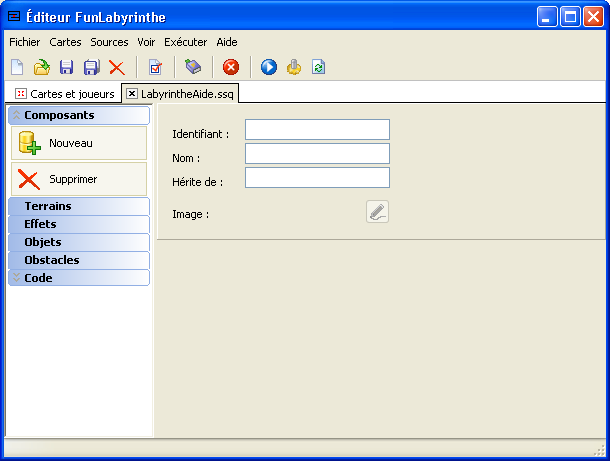The height and width of the screenshot is (461, 610).
Task: Click the pencil edit image button
Action: (377, 211)
